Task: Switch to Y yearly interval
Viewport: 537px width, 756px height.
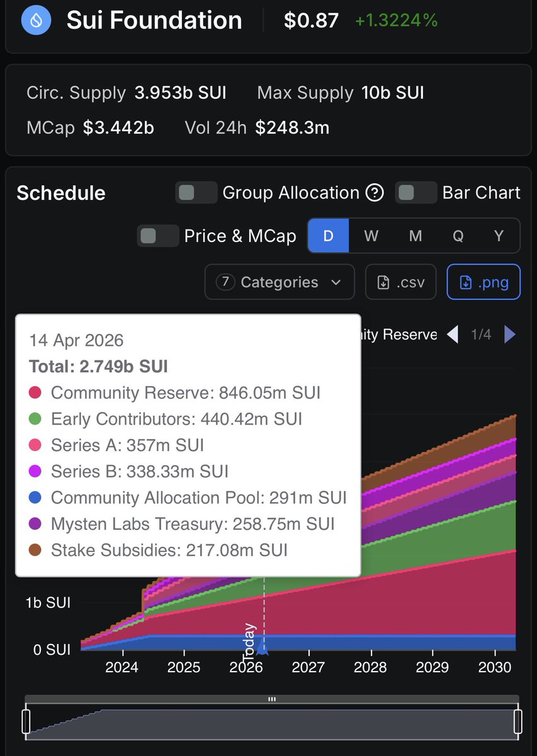Action: tap(499, 236)
